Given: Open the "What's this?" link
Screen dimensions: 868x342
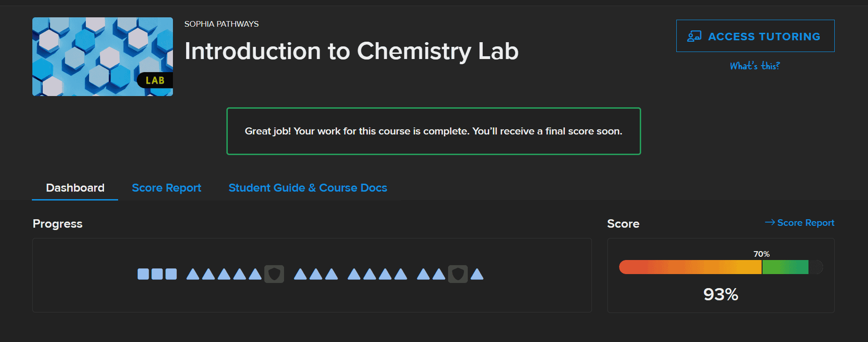Looking at the screenshot, I should (x=755, y=66).
